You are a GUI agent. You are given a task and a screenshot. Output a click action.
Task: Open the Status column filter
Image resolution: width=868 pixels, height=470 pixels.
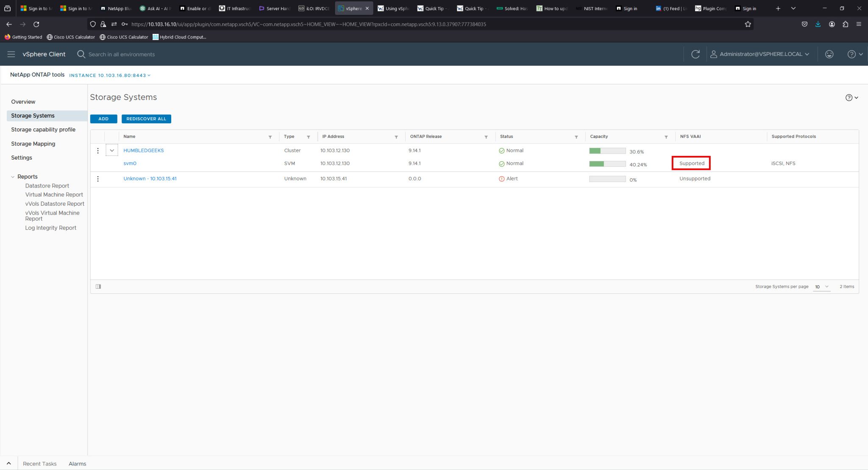pos(576,137)
